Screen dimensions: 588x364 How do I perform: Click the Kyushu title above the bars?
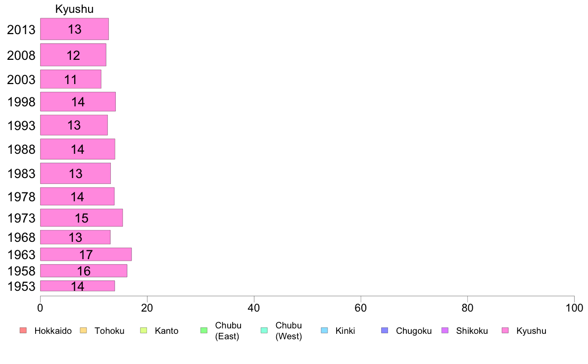(x=74, y=9)
